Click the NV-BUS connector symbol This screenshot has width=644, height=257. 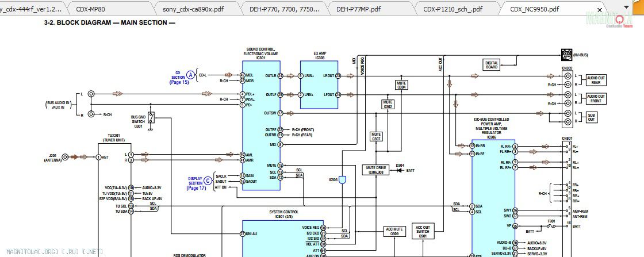566,54
